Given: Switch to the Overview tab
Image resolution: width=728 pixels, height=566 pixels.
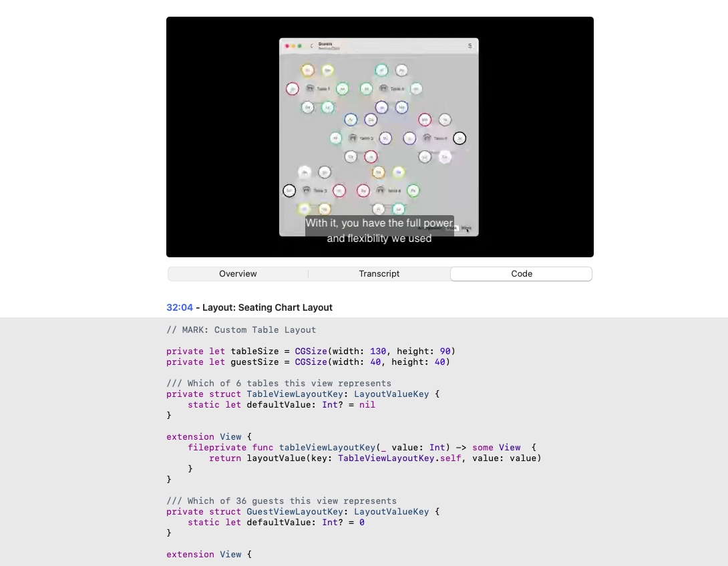Looking at the screenshot, I should click(x=238, y=274).
